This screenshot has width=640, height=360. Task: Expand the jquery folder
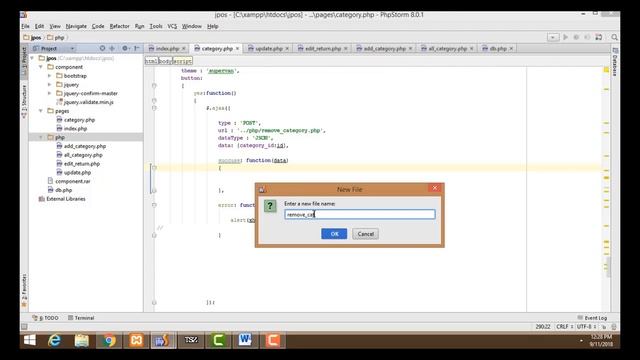pos(50,84)
